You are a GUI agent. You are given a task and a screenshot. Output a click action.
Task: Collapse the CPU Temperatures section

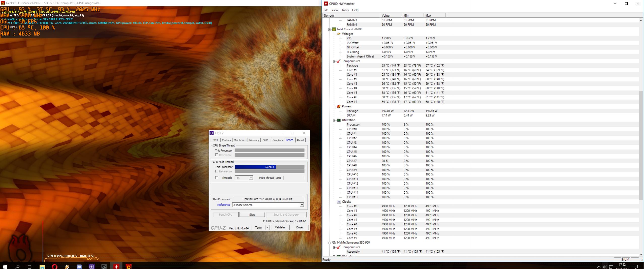coord(334,61)
